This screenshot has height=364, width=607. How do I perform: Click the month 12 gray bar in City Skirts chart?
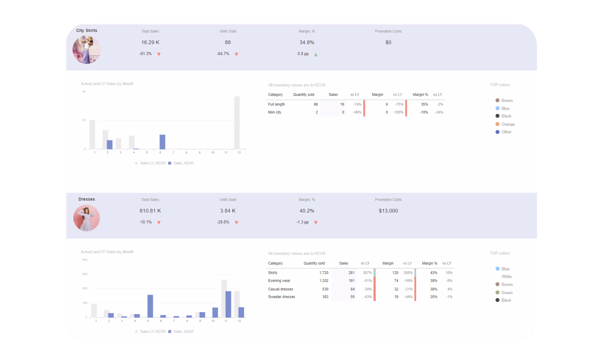click(237, 123)
